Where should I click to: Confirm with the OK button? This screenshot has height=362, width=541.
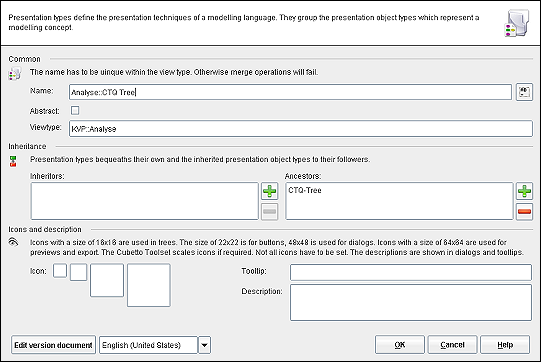(400, 345)
